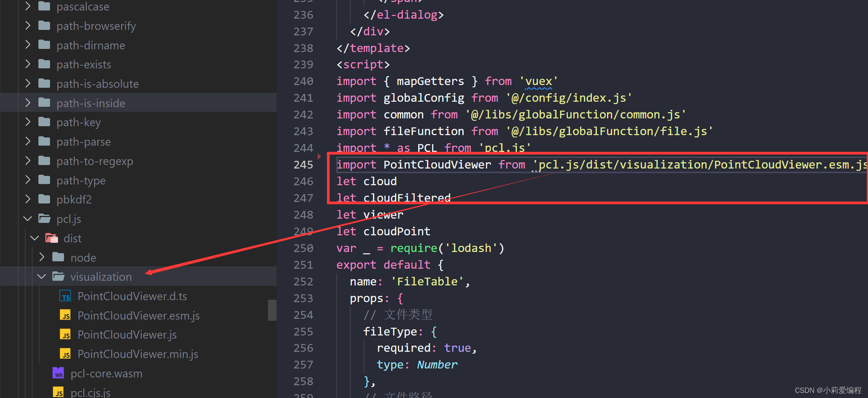
Task: Click the path-dirname folder icon
Action: click(x=44, y=45)
